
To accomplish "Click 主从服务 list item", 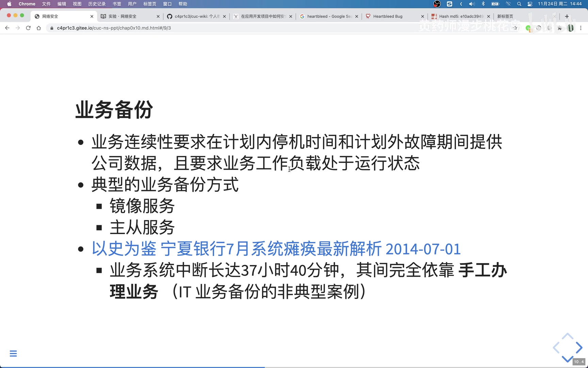I will [142, 227].
